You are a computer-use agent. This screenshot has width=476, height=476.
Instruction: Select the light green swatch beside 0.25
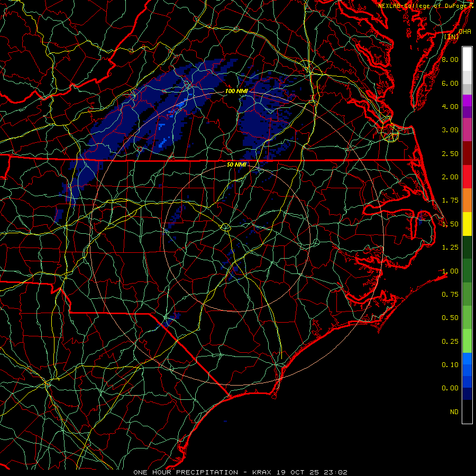(x=467, y=341)
